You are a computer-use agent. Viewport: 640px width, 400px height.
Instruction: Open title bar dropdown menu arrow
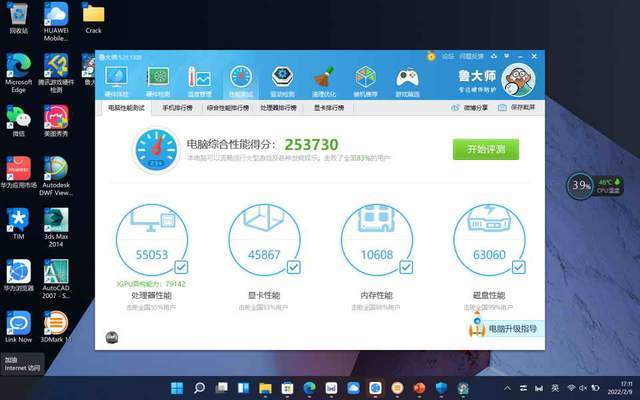507,56
